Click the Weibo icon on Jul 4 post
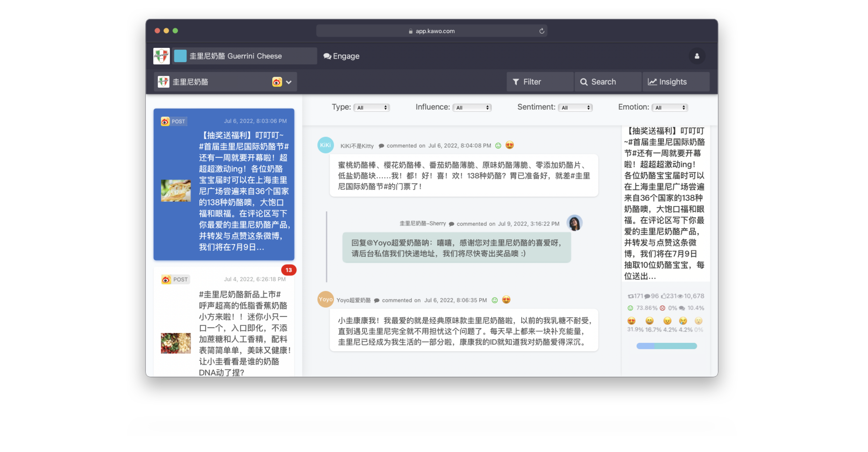Image resolution: width=868 pixels, height=452 pixels. tap(166, 280)
